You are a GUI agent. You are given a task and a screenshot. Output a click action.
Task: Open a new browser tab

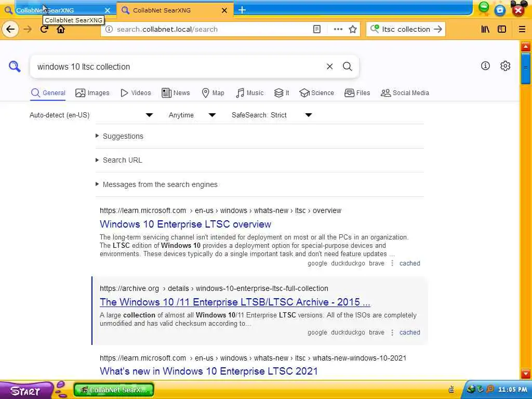tap(242, 10)
